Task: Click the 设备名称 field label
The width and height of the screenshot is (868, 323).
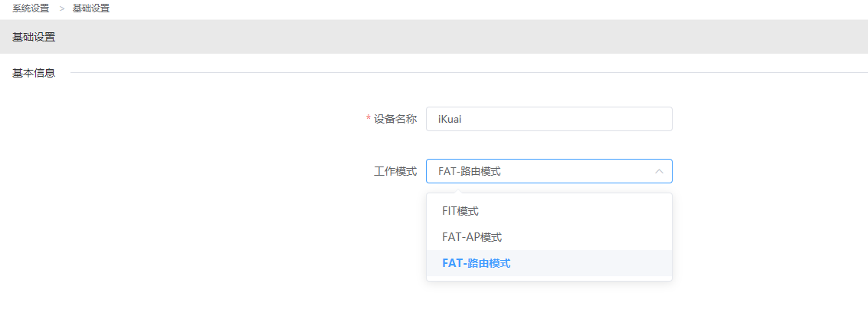Action: click(x=395, y=119)
